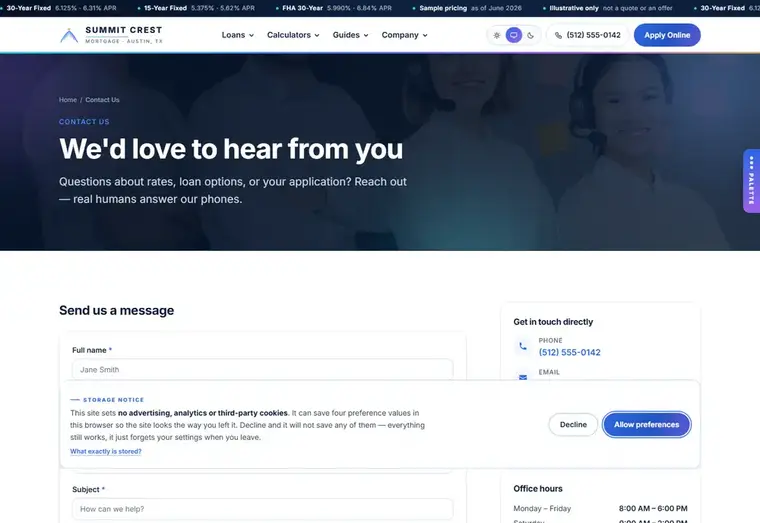Screen dimensions: 760x523
Task: Call (512) 555-0142 from header button
Action: (587, 35)
